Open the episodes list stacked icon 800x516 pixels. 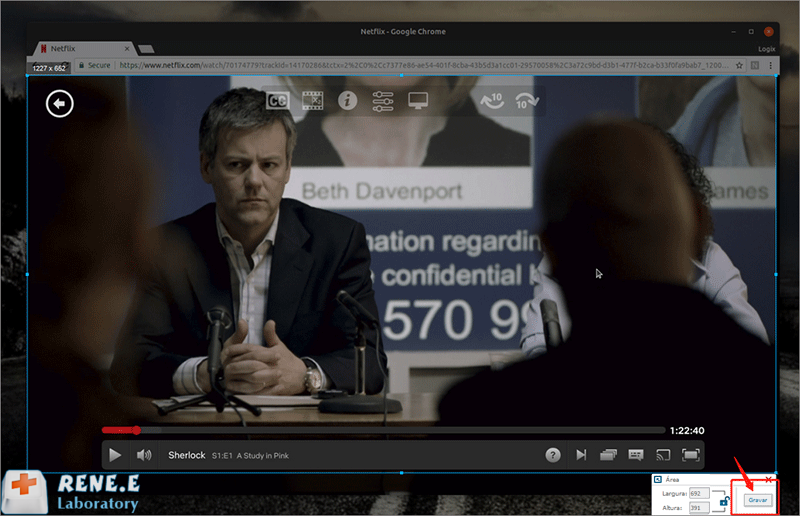pos(608,455)
